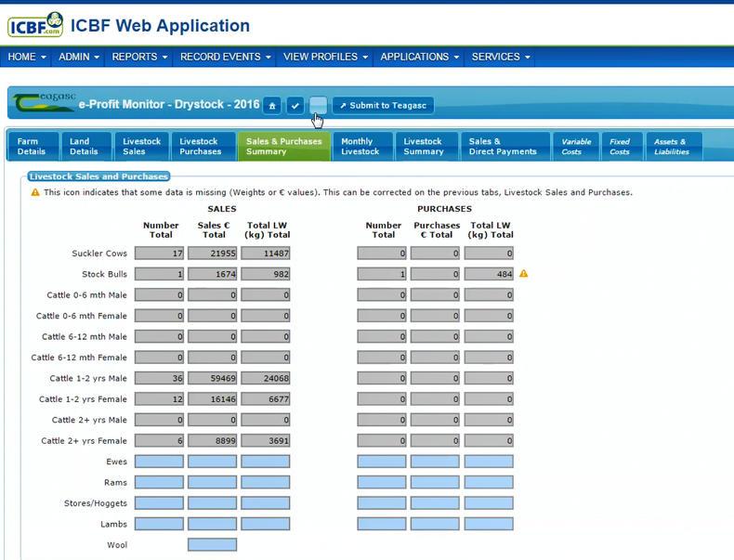Click the Lambs purchases Number Total field
The image size is (734, 560).
point(381,524)
